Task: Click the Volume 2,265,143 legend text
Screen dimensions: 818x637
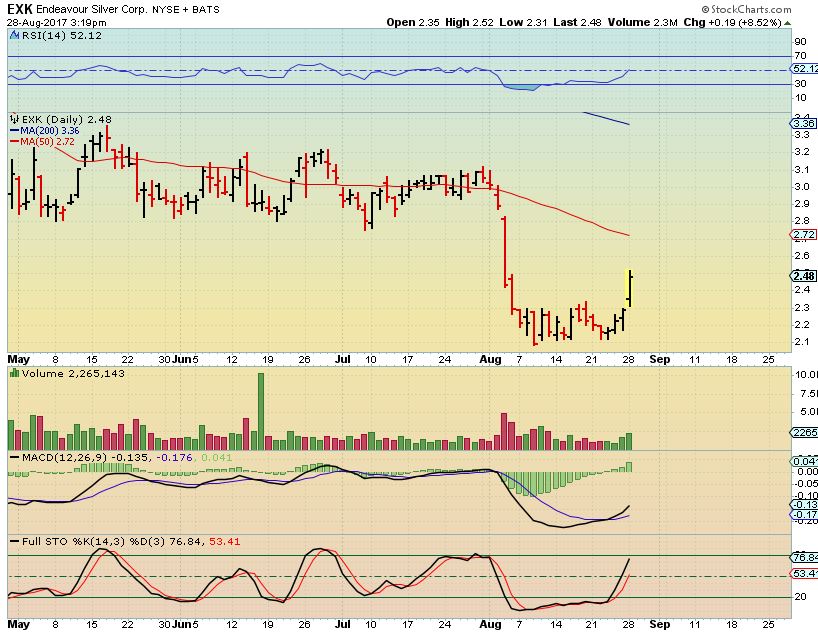Action: click(73, 374)
